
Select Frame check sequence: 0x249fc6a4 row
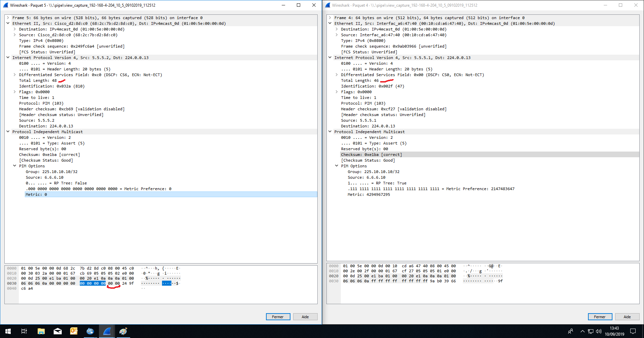pyautogui.click(x=72, y=46)
